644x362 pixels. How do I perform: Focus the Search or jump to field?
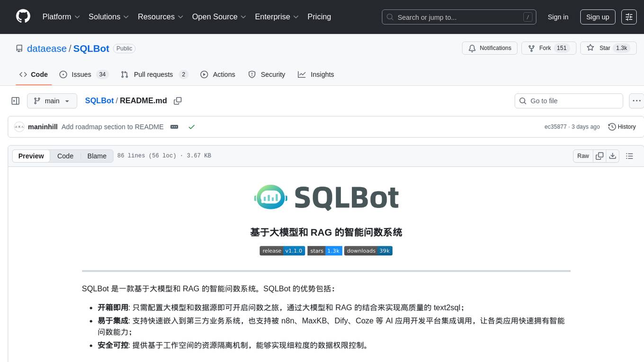coord(459,17)
